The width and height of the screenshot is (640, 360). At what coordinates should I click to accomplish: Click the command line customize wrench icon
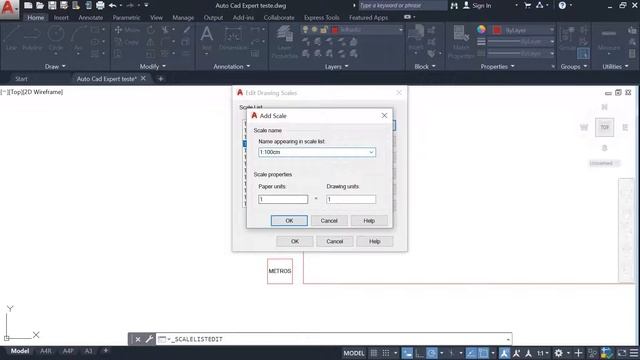(x=149, y=339)
